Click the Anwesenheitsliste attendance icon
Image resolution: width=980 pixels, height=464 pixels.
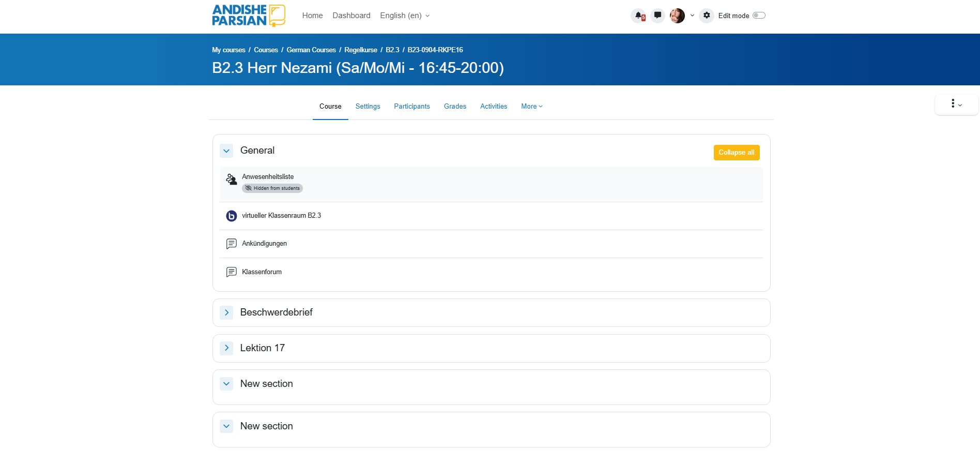pos(232,179)
